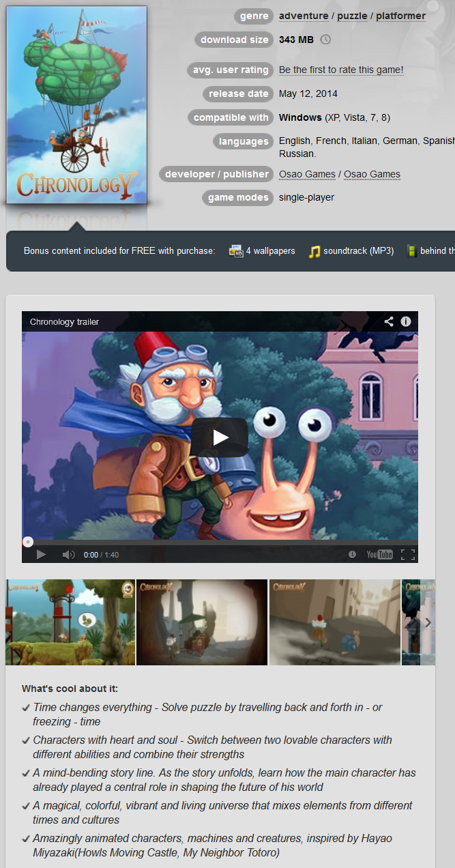Screen dimensions: 455x868
Task: Click the soundtrack music note icon
Action: point(314,251)
